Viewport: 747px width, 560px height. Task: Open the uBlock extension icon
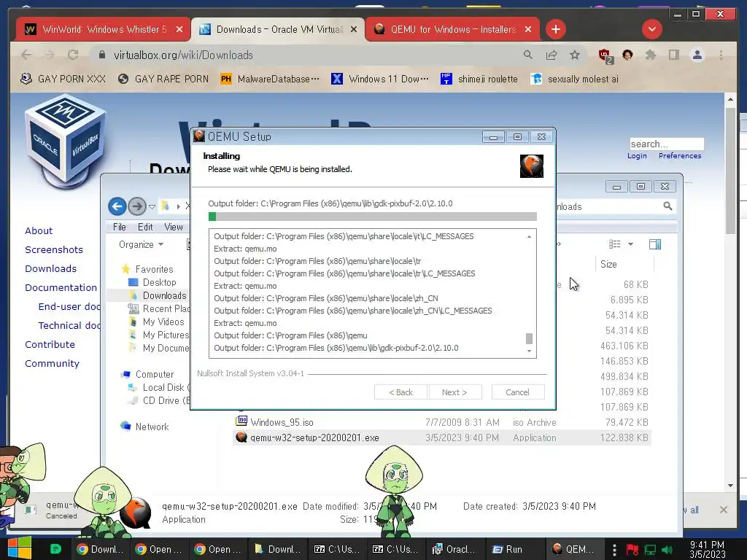pyautogui.click(x=605, y=55)
